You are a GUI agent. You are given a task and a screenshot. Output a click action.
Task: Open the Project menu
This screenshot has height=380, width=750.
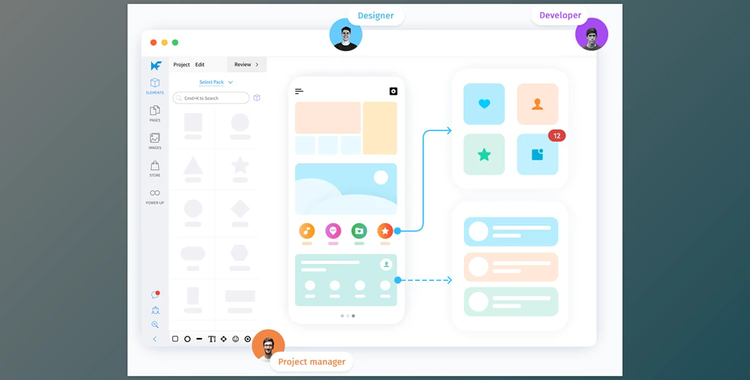(181, 65)
